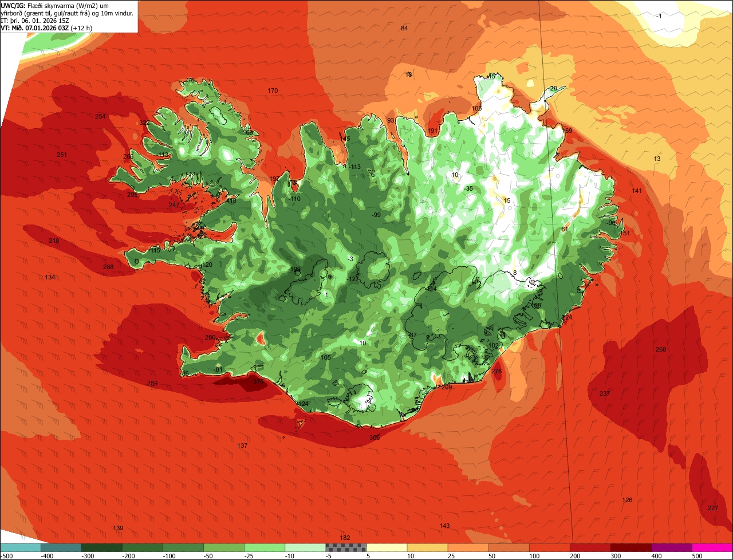Click the "-500" legend tick label

[x=7, y=555]
